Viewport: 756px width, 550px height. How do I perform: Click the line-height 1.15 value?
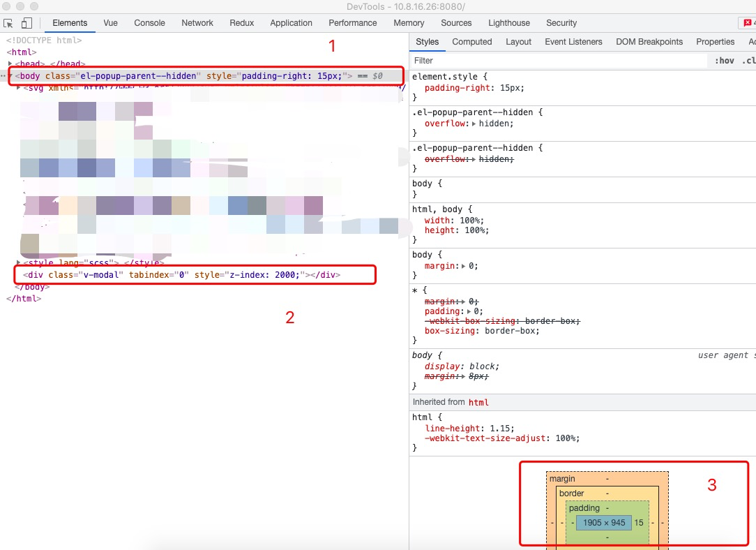click(x=499, y=429)
